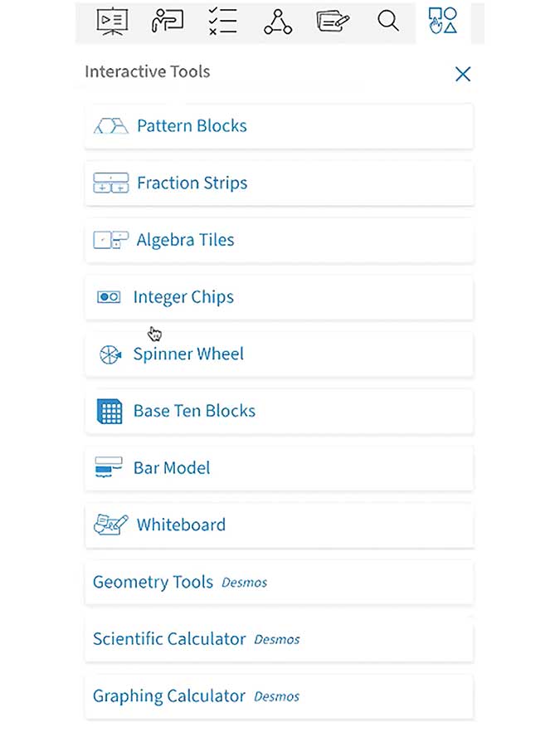Click the Spinner Wheel icon
The width and height of the screenshot is (560, 747).
tap(110, 354)
